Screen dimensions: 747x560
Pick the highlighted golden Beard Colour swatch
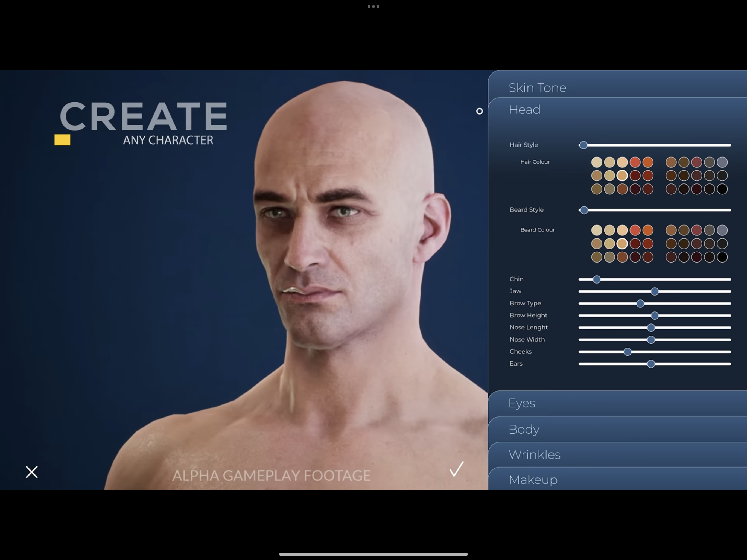click(622, 244)
